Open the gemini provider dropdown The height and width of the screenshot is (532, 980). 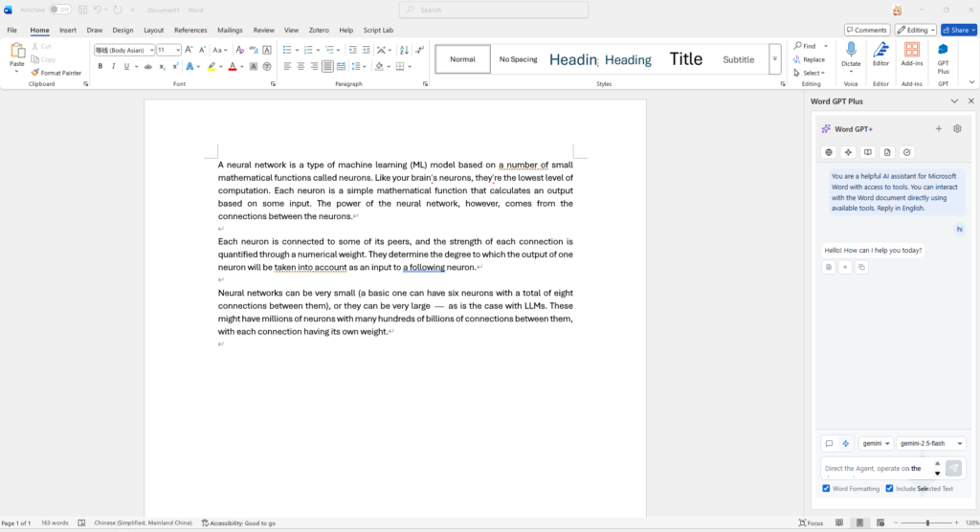[x=876, y=443]
